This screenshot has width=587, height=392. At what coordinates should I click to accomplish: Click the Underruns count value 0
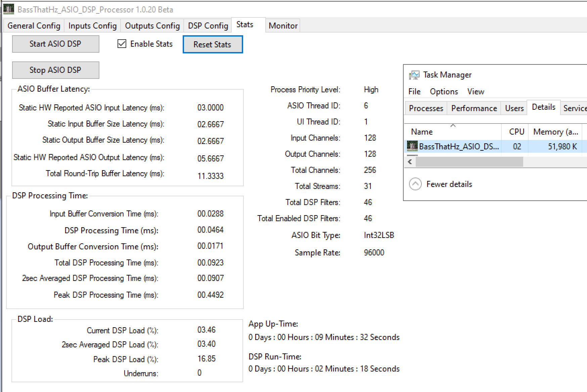pyautogui.click(x=199, y=373)
